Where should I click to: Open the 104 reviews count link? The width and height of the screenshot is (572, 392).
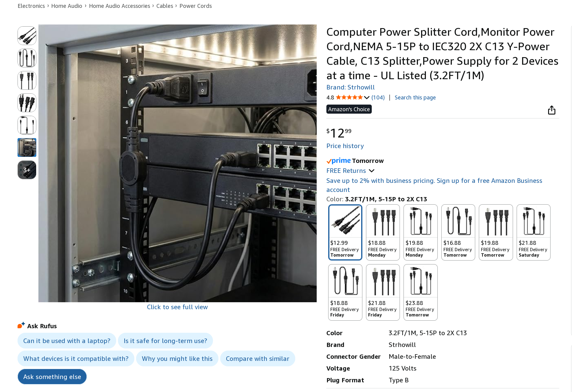click(x=378, y=98)
